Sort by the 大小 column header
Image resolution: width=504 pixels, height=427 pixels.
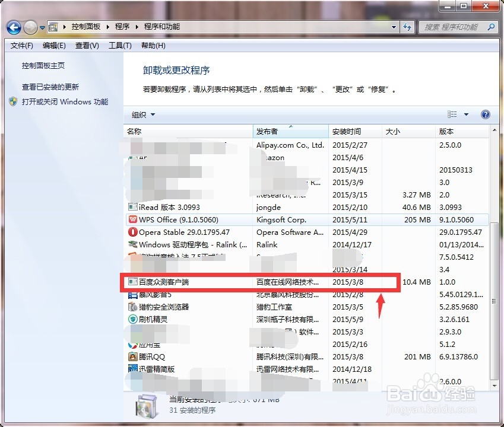(408, 131)
